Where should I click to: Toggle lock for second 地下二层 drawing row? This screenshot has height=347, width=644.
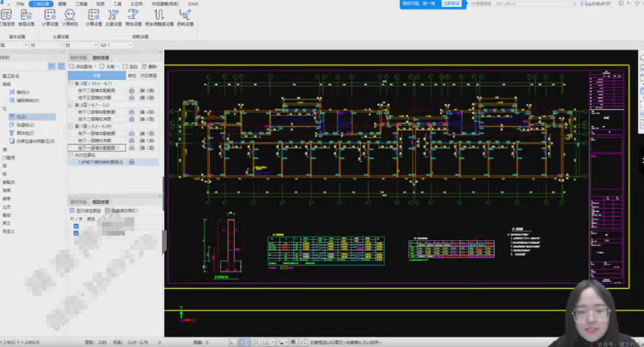tap(131, 119)
